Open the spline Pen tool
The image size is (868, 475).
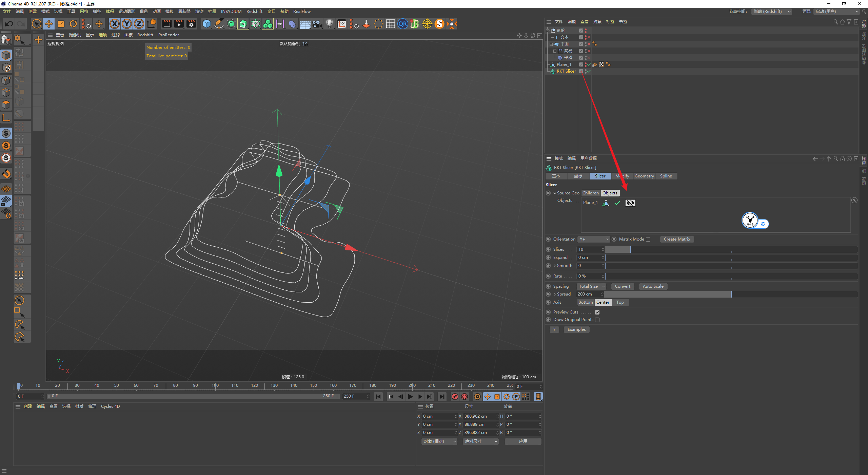click(x=219, y=24)
